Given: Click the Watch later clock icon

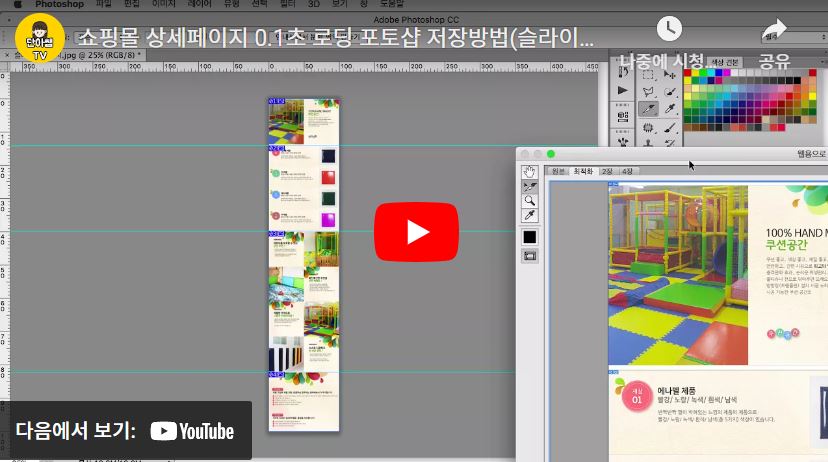Looking at the screenshot, I should 669,29.
